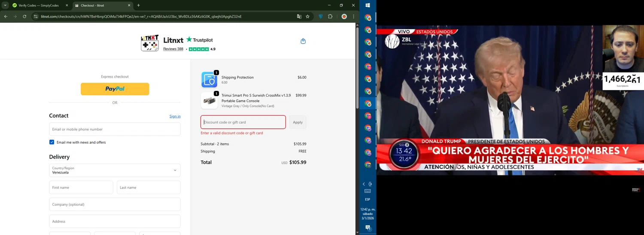Click the 4.9 green star rating
Viewport: 644px width, 235px height.
[202, 49]
